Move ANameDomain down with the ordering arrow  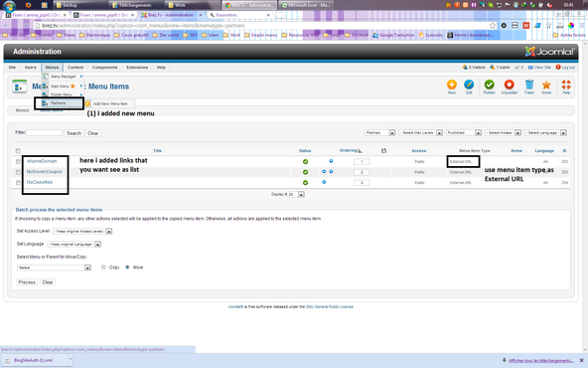331,161
